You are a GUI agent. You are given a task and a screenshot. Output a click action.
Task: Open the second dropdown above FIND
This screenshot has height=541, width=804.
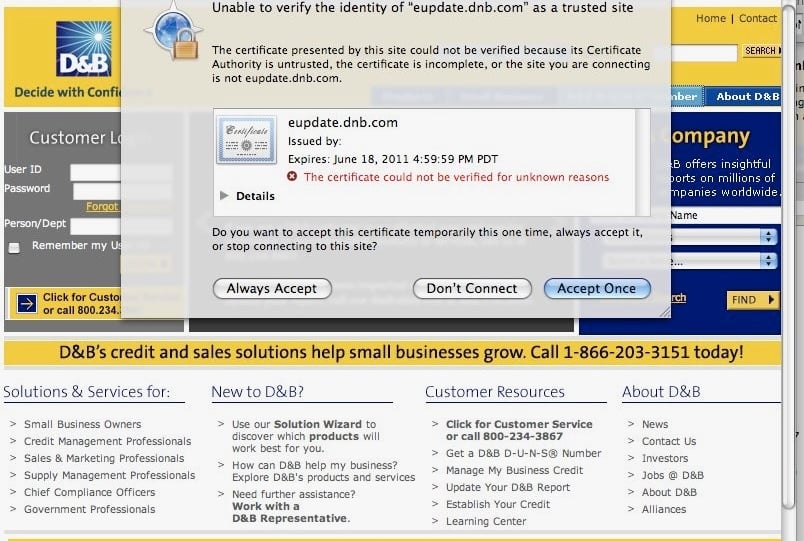tap(724, 261)
